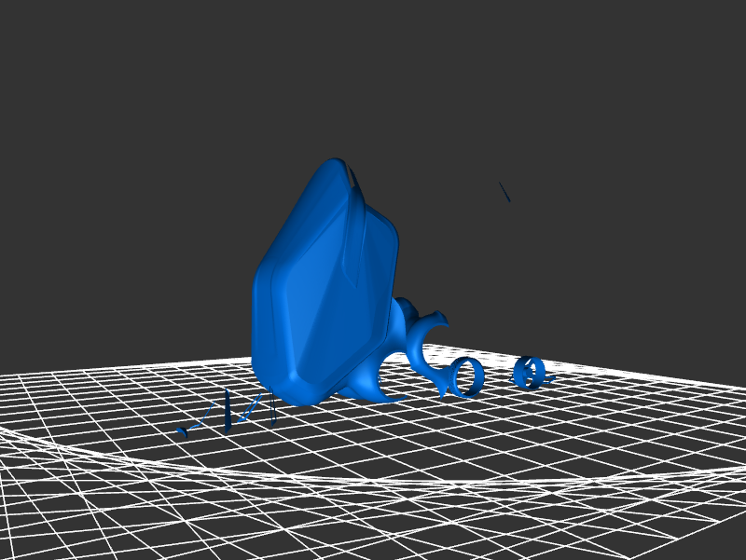Click the vertical blue bar left of mesh
Screen dimensions: 746x560
coord(228,411)
